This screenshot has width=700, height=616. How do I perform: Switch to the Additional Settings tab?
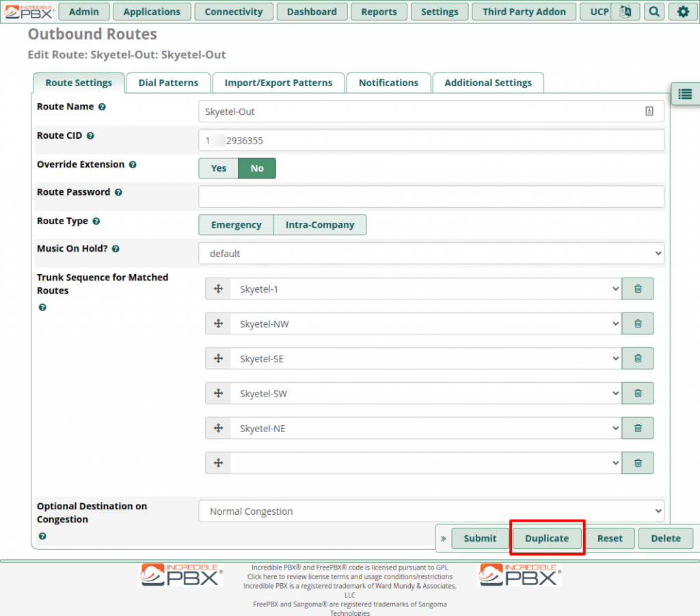pyautogui.click(x=488, y=83)
